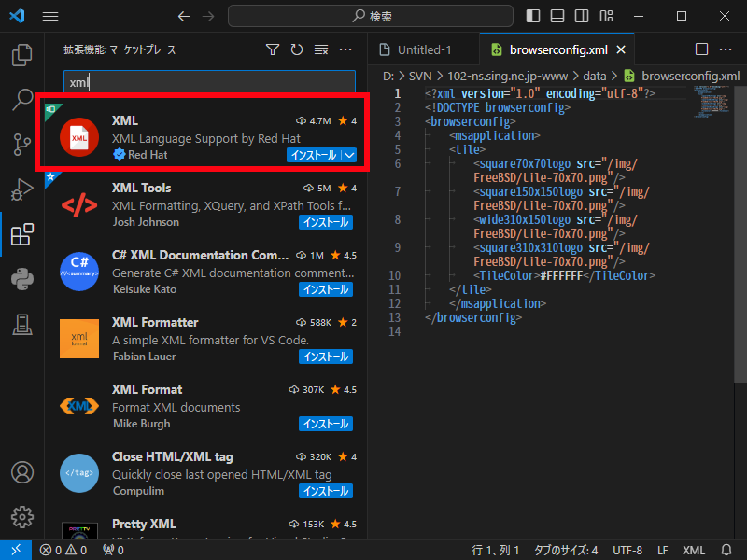Image resolution: width=747 pixels, height=560 pixels.
Task: Show errors and warnings count
Action: pyautogui.click(x=63, y=550)
